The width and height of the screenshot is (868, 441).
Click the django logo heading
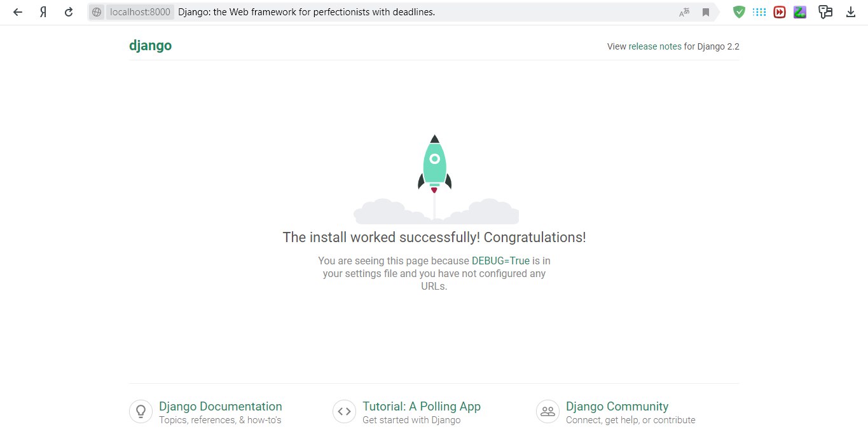150,46
